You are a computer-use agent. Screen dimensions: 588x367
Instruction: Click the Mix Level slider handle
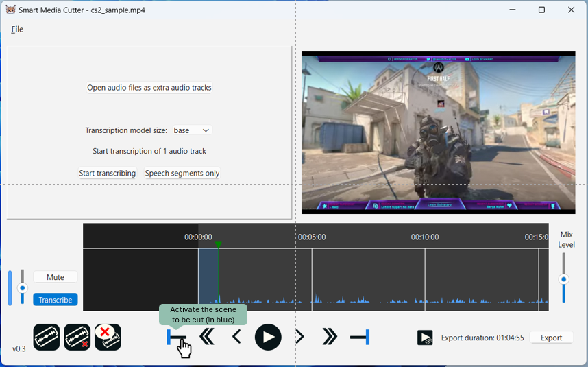564,279
